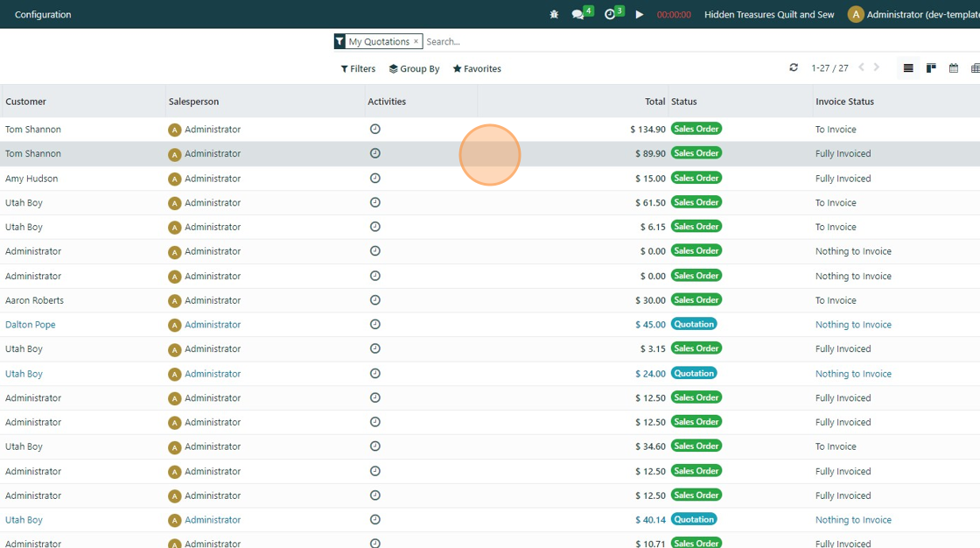Switch to calendar view
Image resolution: width=980 pixels, height=548 pixels.
pyautogui.click(x=954, y=68)
